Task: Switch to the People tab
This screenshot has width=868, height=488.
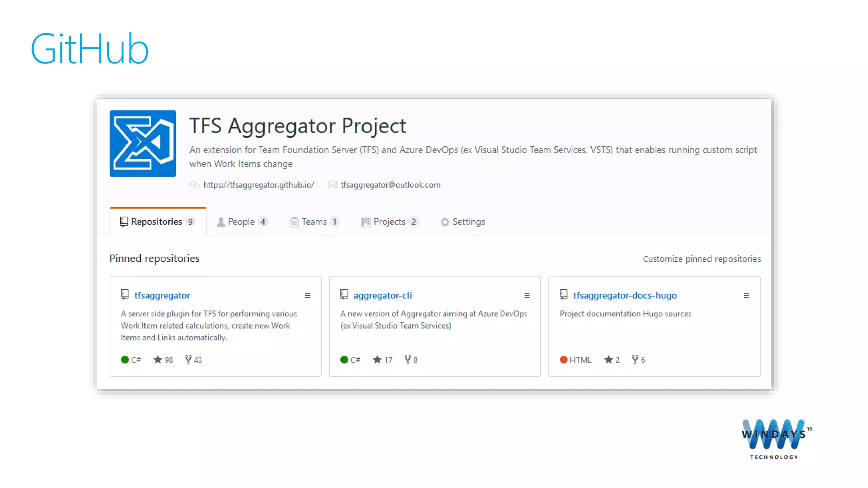Action: (242, 222)
